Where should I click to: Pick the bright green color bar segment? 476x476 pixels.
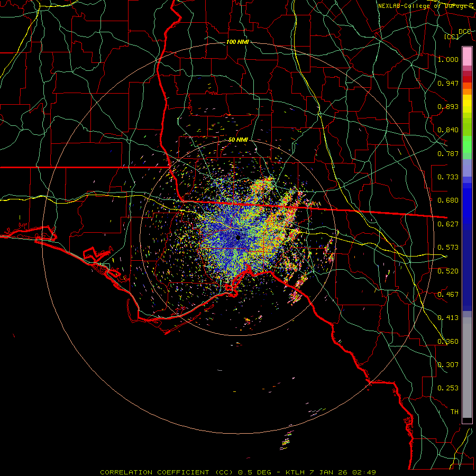pyautogui.click(x=467, y=144)
